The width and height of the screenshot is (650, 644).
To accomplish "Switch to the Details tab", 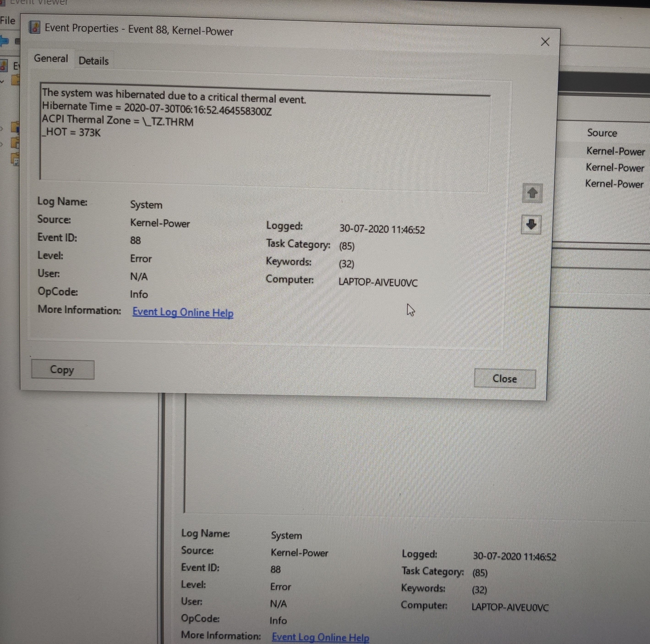I will click(x=93, y=61).
